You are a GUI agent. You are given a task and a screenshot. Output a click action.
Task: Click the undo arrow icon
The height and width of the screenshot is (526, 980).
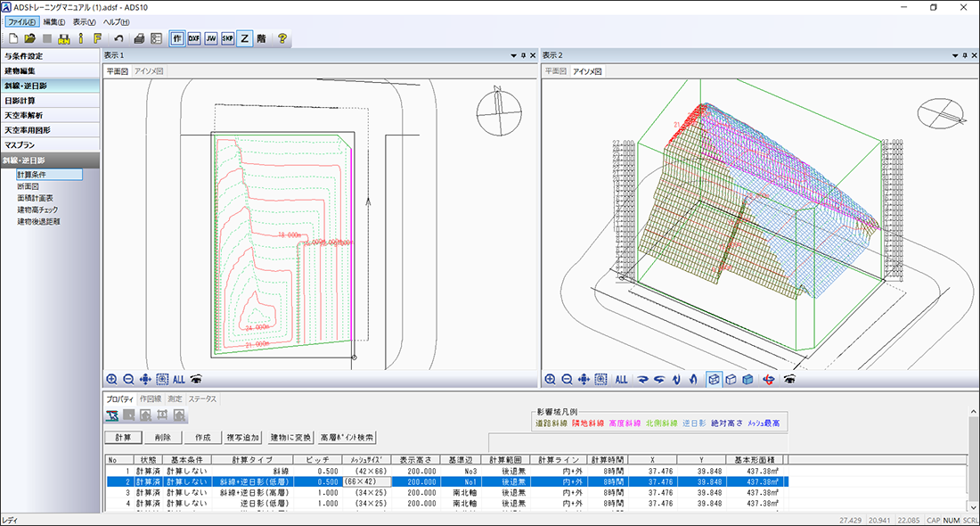(x=118, y=38)
